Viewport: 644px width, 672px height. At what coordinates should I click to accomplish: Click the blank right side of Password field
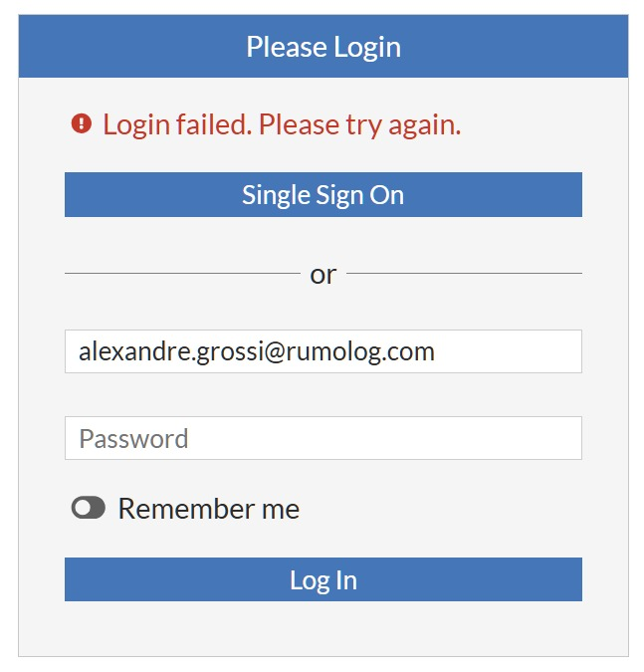pos(385,438)
